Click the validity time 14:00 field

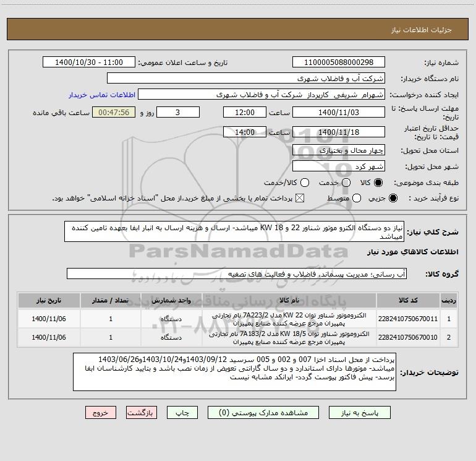(x=245, y=132)
